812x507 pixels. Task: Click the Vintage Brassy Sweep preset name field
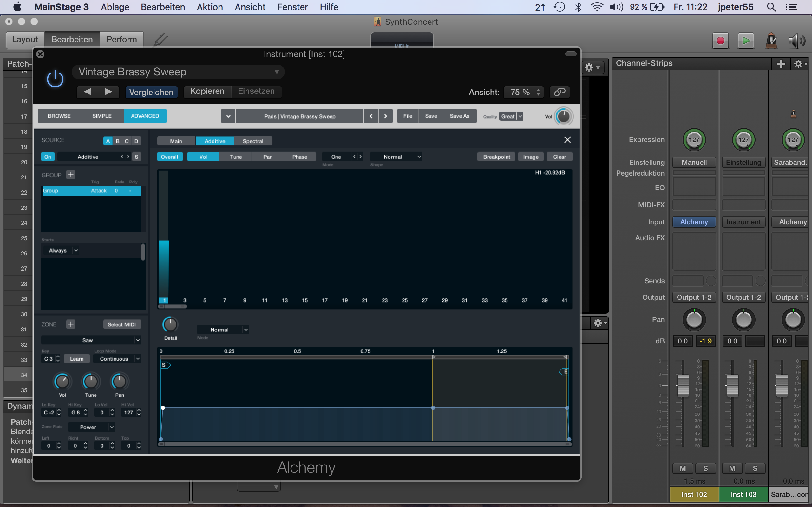pyautogui.click(x=178, y=71)
